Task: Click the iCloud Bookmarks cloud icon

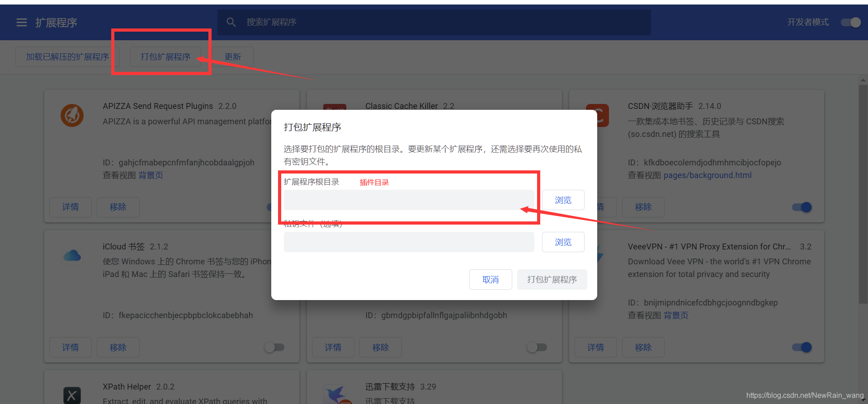Action: click(x=72, y=256)
